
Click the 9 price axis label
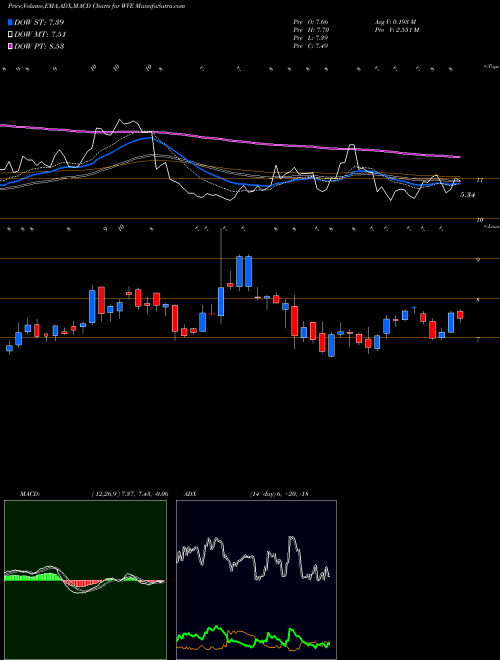click(478, 260)
